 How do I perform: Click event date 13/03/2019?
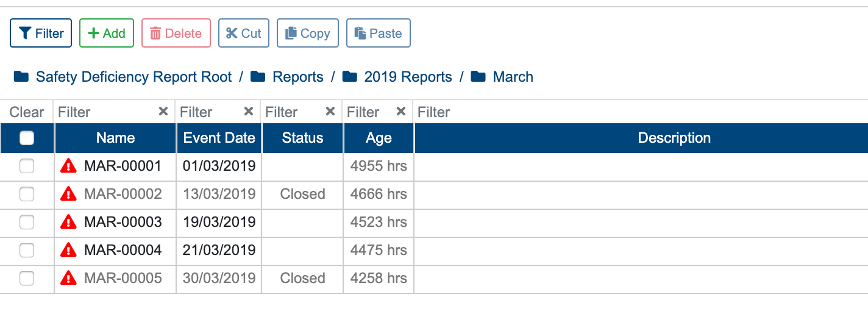219,194
